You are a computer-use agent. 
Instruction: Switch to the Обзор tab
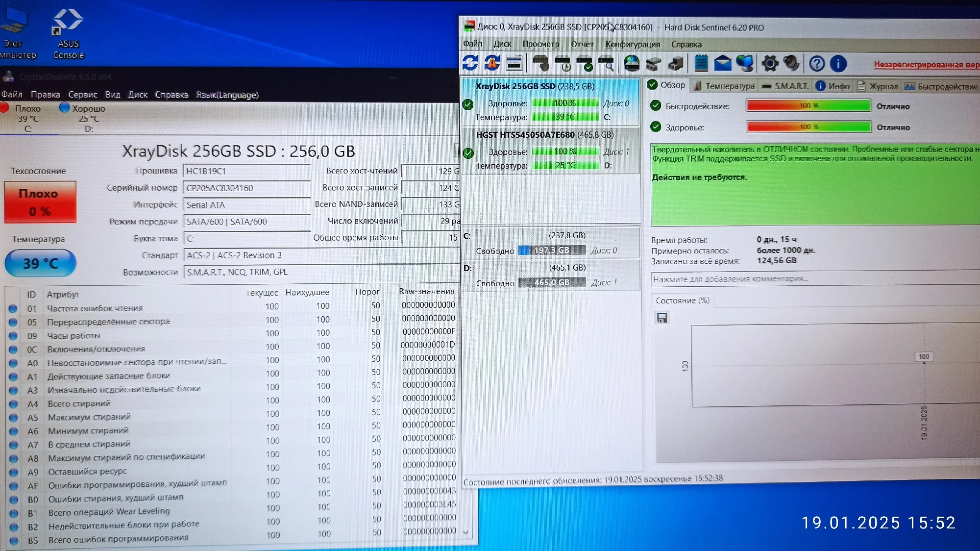666,85
